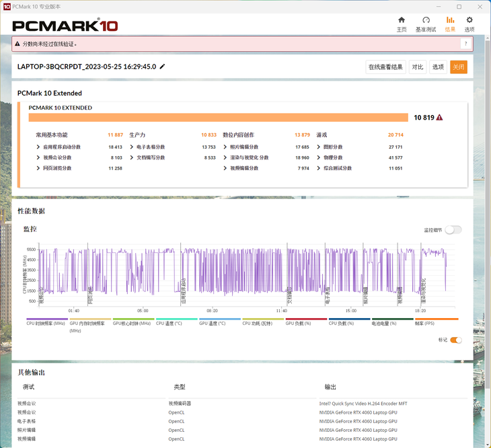The image size is (491, 448).
Task: Click the 应用程序启动 marker line in chart
Action: point(181,274)
